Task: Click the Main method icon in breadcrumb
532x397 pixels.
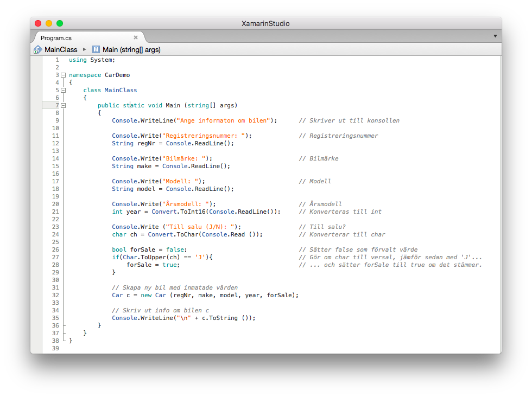Action: click(x=96, y=49)
